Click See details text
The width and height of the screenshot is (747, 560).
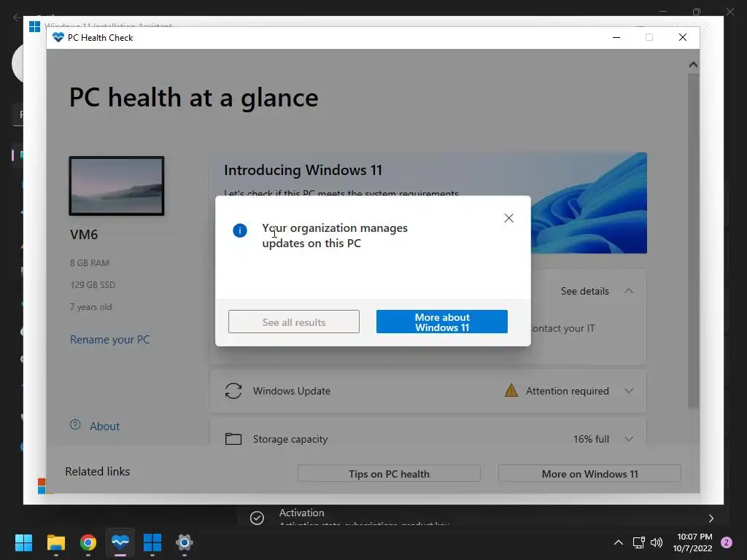coord(584,291)
